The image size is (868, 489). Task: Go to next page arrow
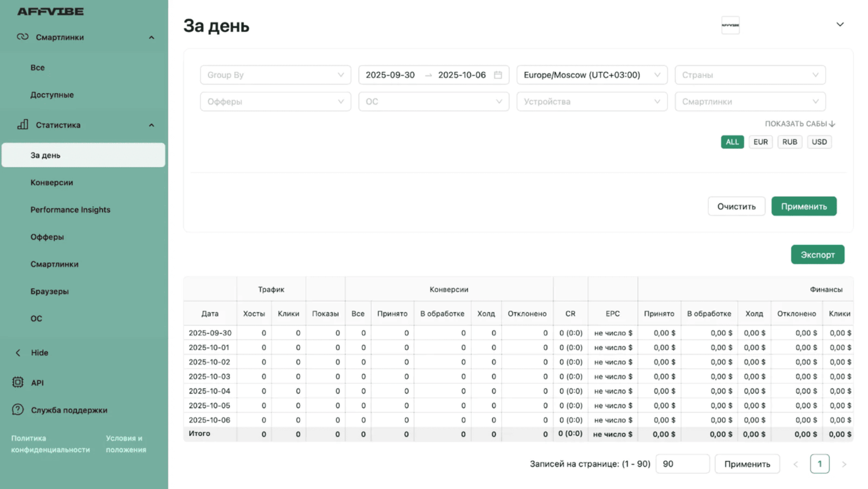[x=844, y=464]
